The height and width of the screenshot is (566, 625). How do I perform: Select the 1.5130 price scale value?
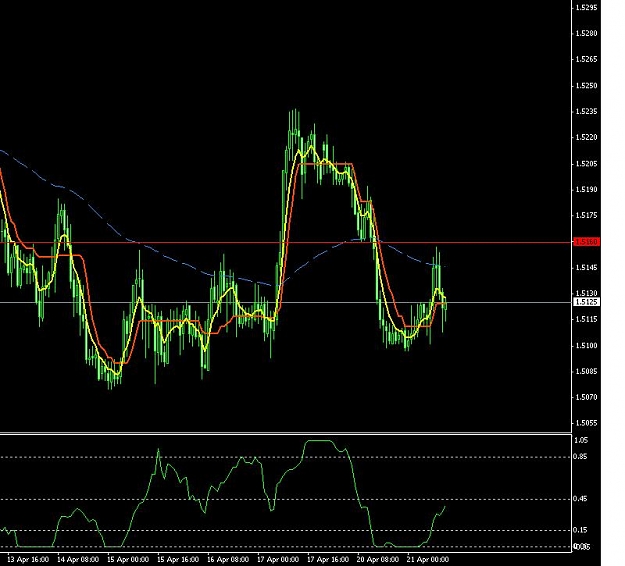point(586,293)
